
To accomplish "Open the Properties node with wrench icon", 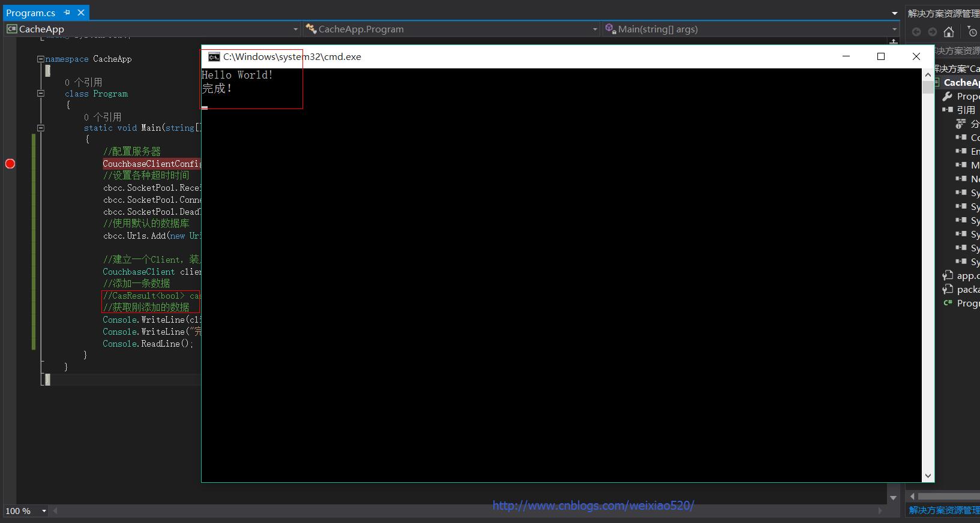I will pyautogui.click(x=962, y=96).
